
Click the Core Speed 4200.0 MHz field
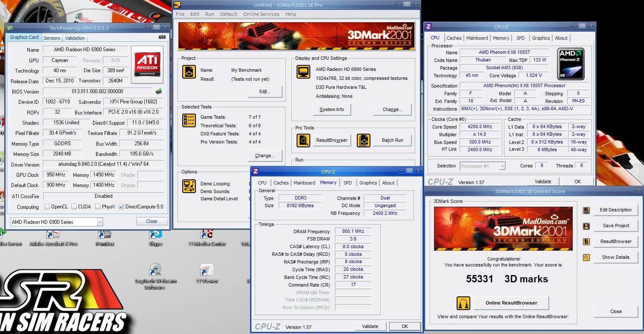(480, 127)
